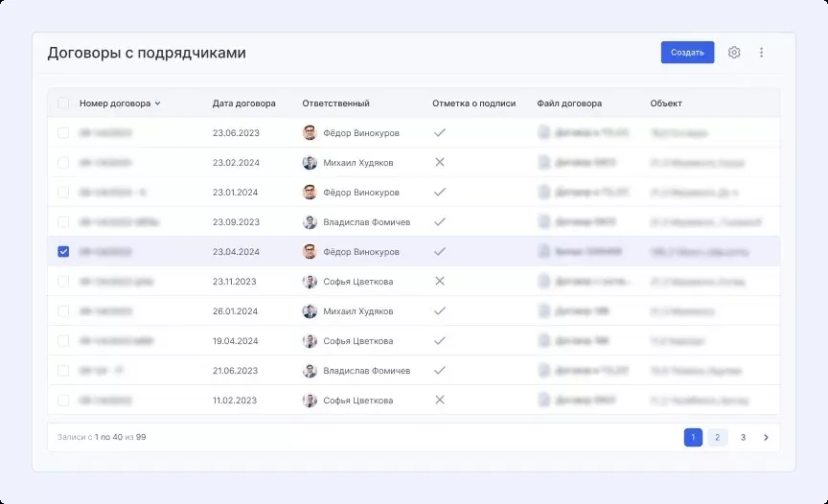Open table settings gear icon
Screen dimensions: 828x504
[734, 53]
